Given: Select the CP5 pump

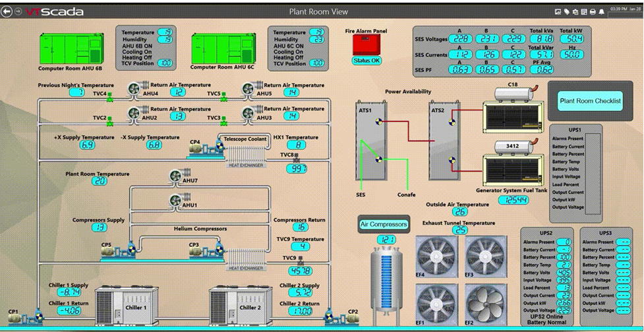Looking at the screenshot, I should click(x=119, y=249).
